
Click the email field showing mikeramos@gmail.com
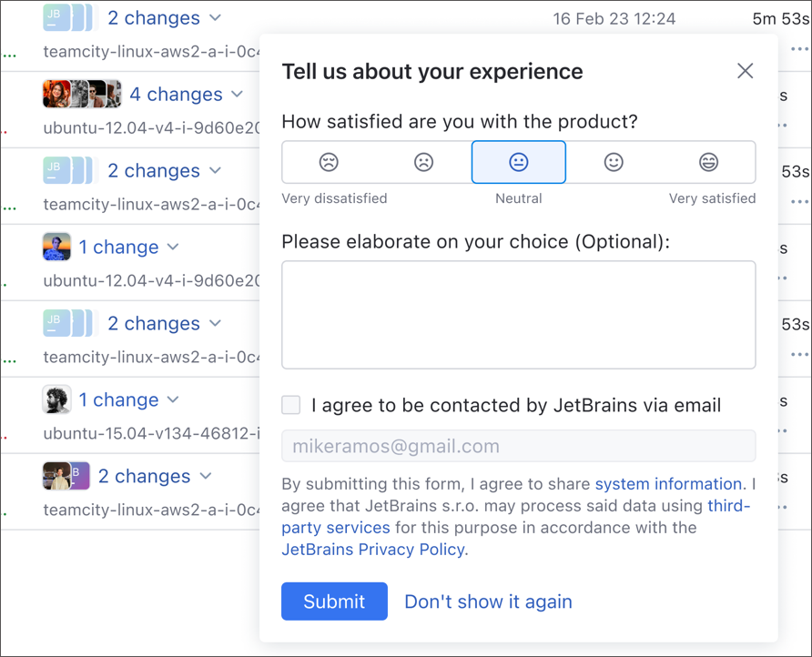coord(519,446)
